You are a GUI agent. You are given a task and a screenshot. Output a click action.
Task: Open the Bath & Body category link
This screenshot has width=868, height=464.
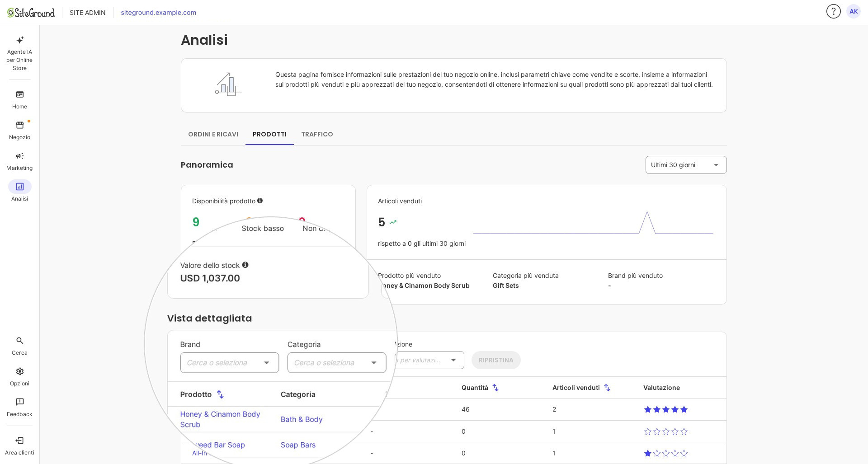pos(302,419)
